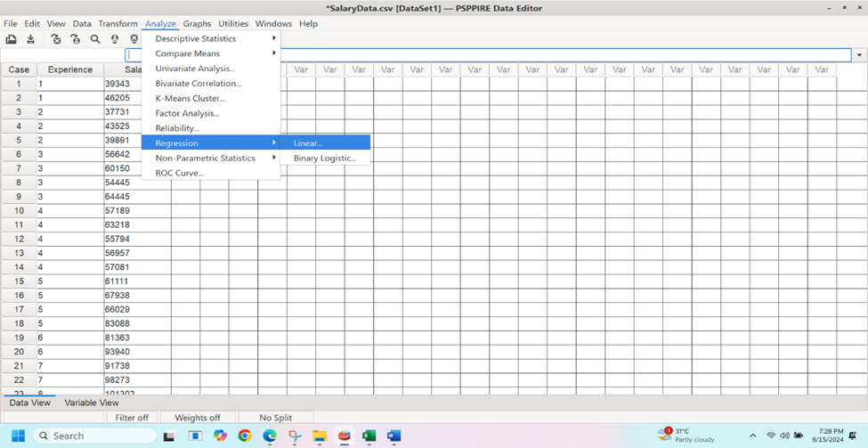Click the Go To Variable toolbar icon
This screenshot has height=448, width=868.
55,39
